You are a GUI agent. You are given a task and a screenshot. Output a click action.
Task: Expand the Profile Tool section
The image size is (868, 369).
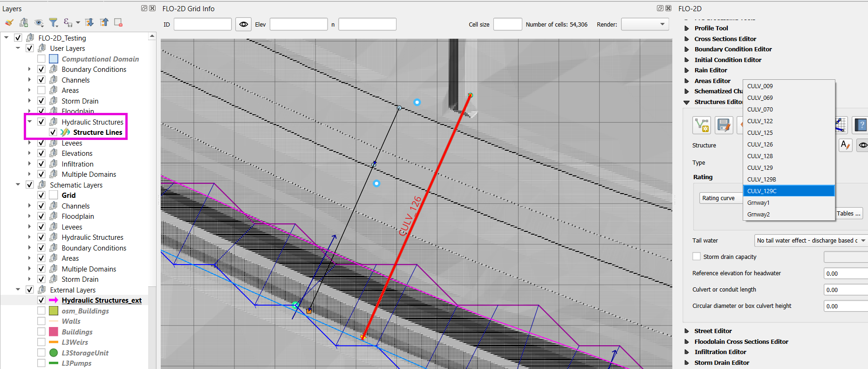687,28
